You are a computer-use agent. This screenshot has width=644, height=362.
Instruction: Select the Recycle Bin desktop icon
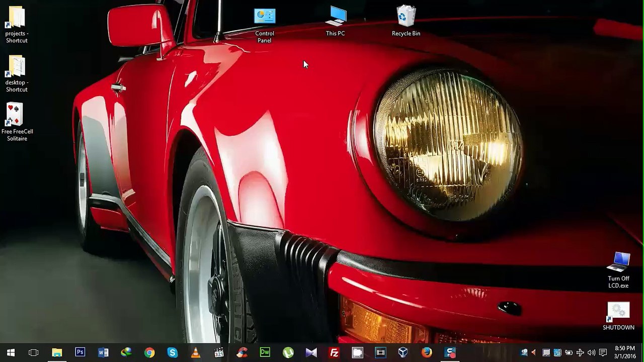(x=406, y=21)
